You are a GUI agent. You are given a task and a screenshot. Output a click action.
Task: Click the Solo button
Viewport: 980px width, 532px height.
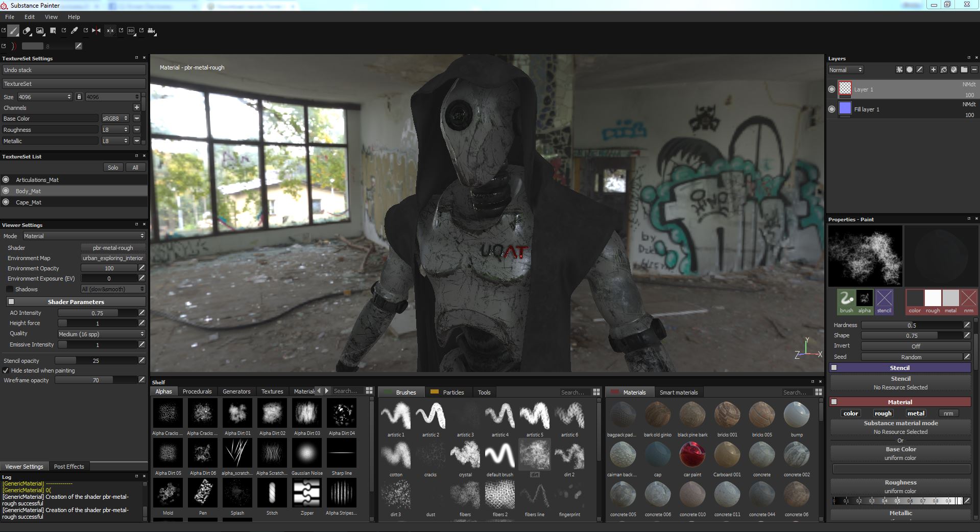pos(113,167)
